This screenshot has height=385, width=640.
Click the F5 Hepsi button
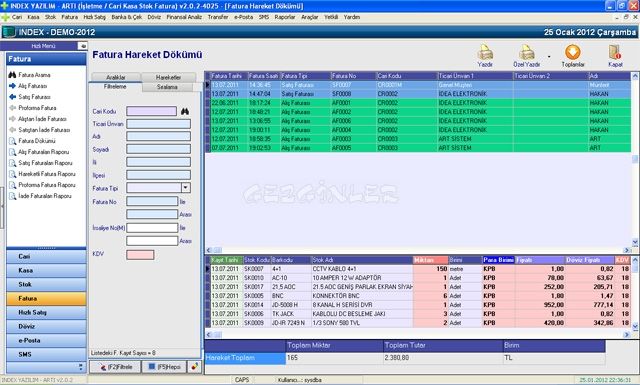pos(164,367)
